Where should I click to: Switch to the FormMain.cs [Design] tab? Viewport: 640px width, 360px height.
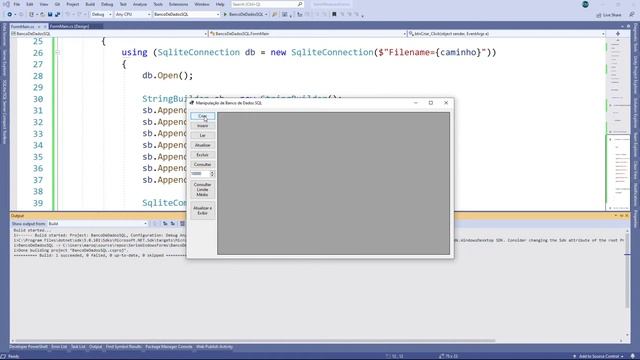point(69,26)
